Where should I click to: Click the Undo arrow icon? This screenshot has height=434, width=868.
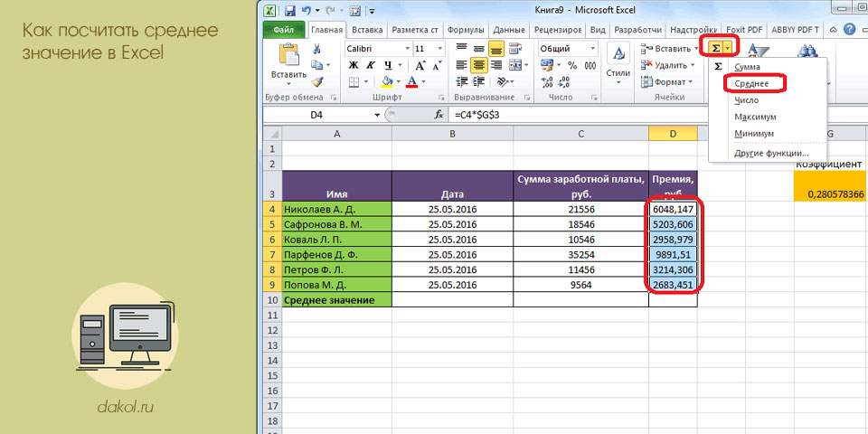click(305, 10)
